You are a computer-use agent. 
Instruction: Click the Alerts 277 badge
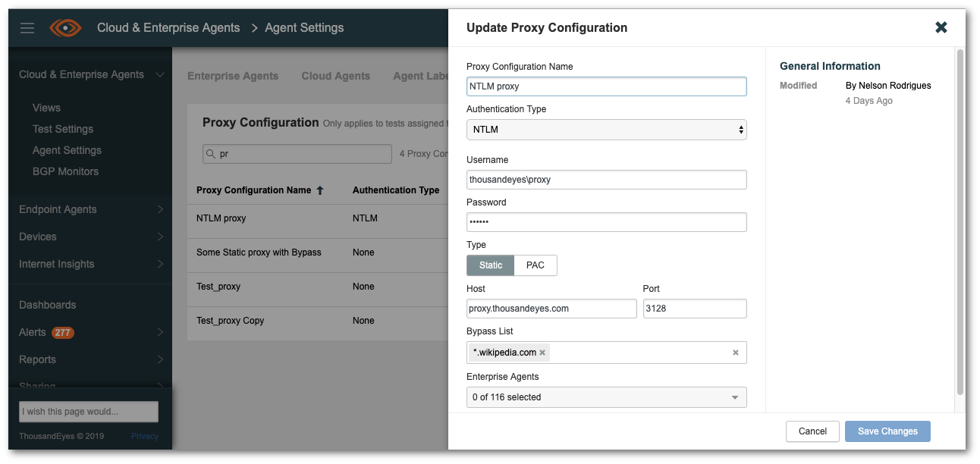tap(62, 333)
